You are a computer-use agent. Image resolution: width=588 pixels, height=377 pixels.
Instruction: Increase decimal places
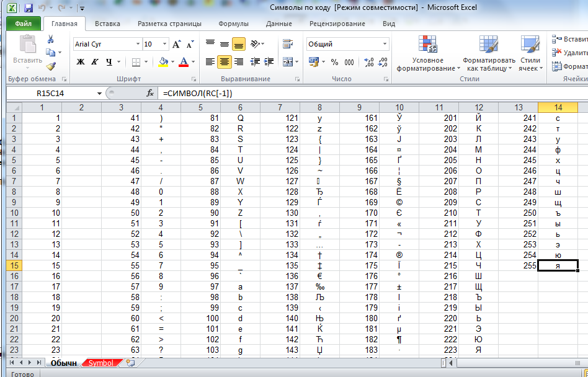368,62
